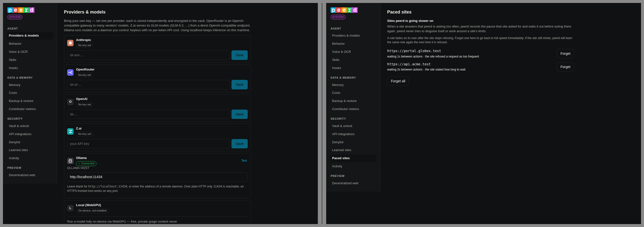Viewport: 644px width, 227px height.
Task: Click the https://api.acme.test URL text
Action: pyautogui.click(x=409, y=64)
